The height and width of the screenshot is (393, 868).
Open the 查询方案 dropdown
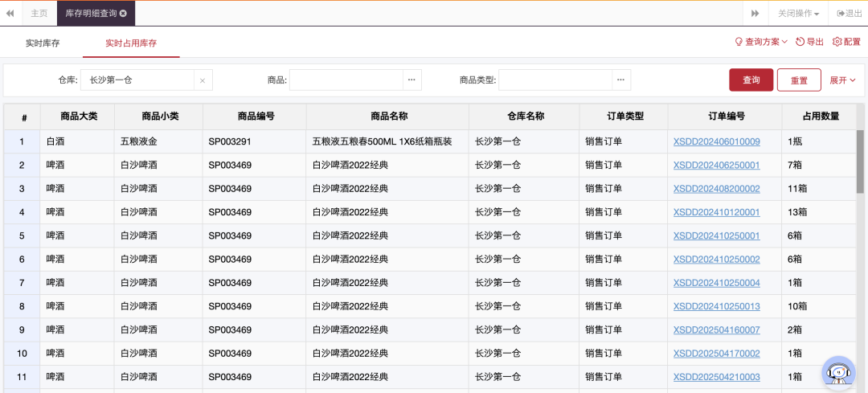click(760, 42)
